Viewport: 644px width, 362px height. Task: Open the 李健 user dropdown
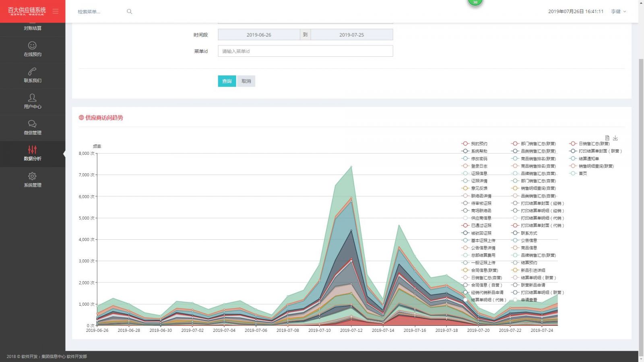tap(618, 12)
